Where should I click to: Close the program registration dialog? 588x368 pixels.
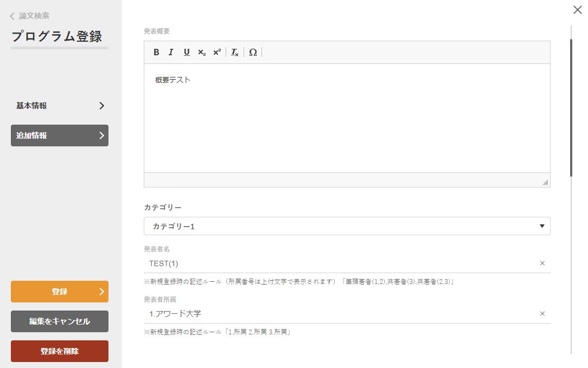[578, 10]
